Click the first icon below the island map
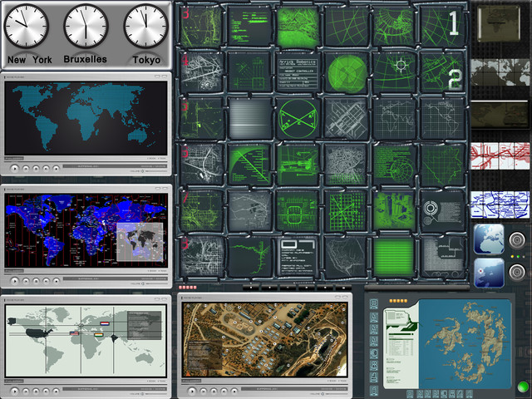This screenshot has width=532, height=399. click(x=410, y=394)
